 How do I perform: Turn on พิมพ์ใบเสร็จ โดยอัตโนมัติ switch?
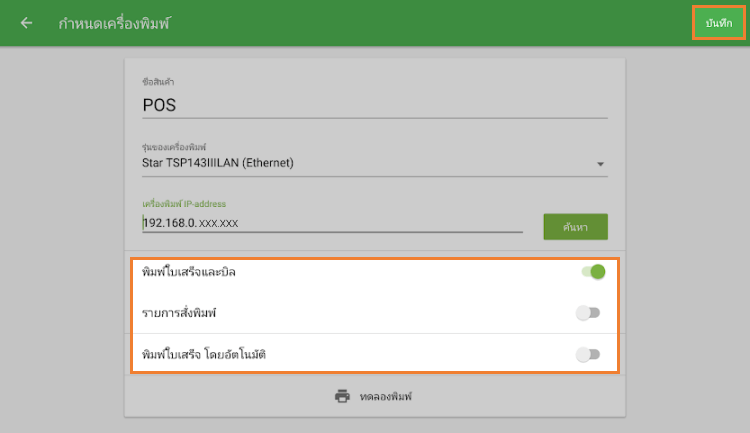(588, 354)
